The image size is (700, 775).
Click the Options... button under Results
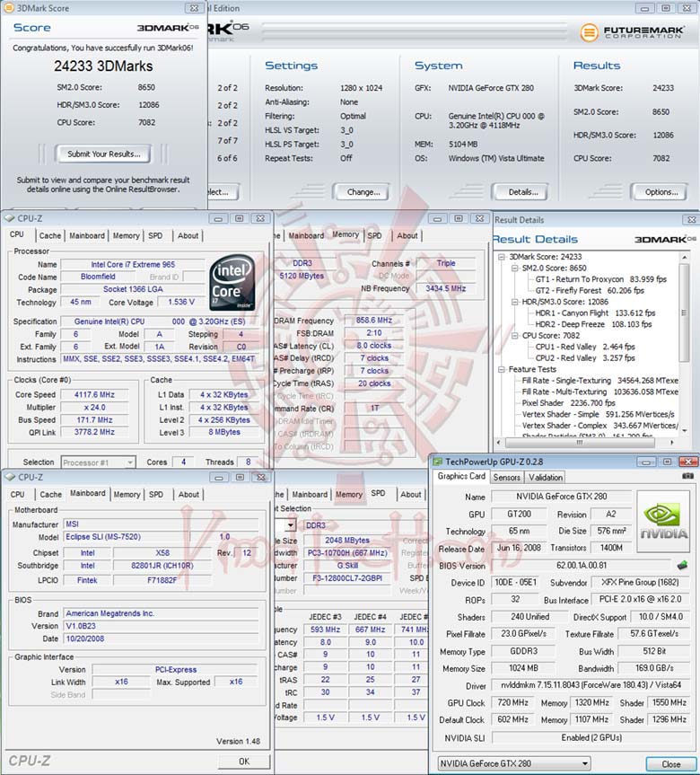pyautogui.click(x=661, y=192)
